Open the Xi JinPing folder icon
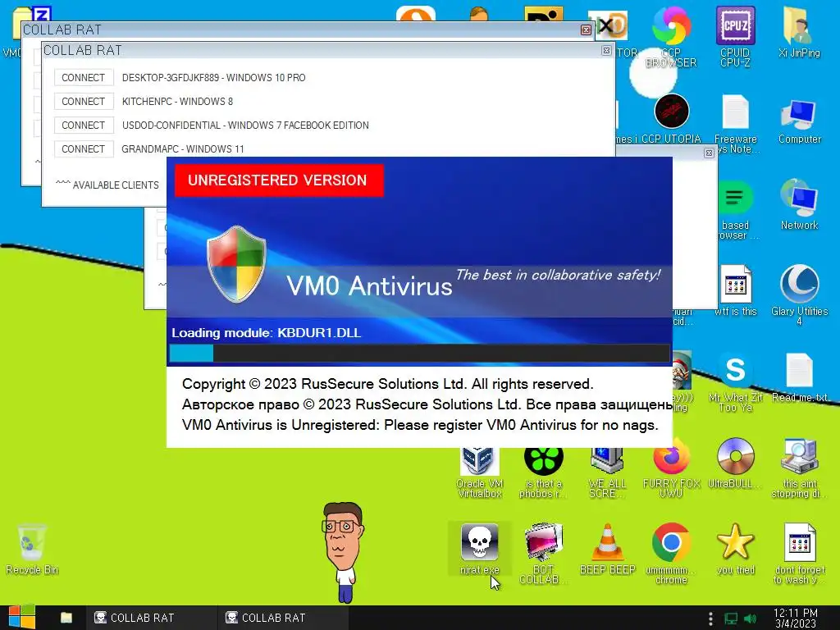 click(799, 31)
